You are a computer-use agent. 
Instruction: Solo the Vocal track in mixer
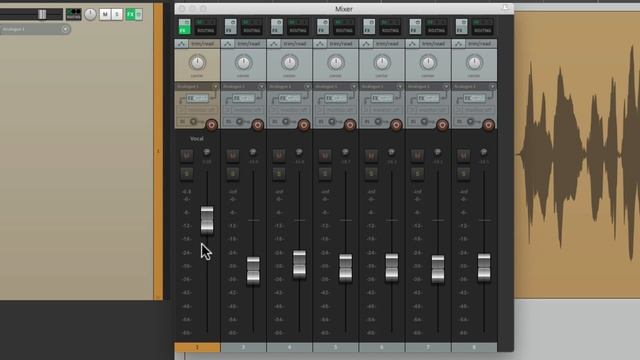[x=187, y=173]
